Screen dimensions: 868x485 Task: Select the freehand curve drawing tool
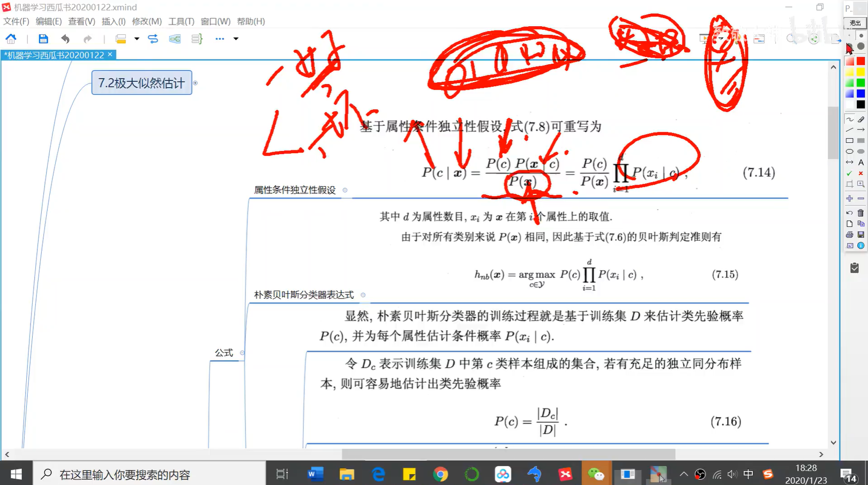850,119
